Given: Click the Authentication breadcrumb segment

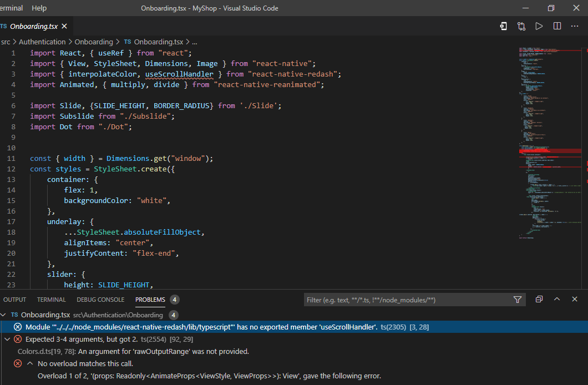Looking at the screenshot, I should pyautogui.click(x=42, y=42).
